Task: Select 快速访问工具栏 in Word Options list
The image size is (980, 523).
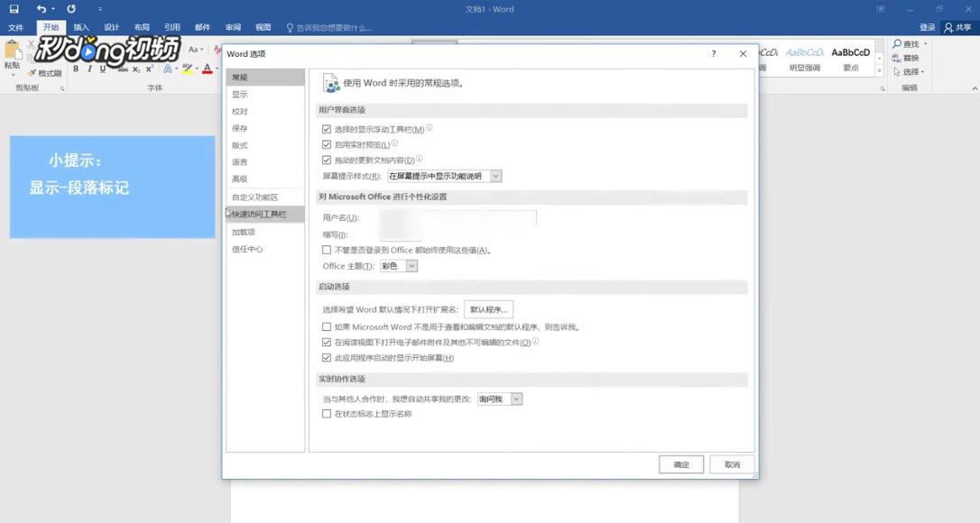Action: pyautogui.click(x=265, y=215)
